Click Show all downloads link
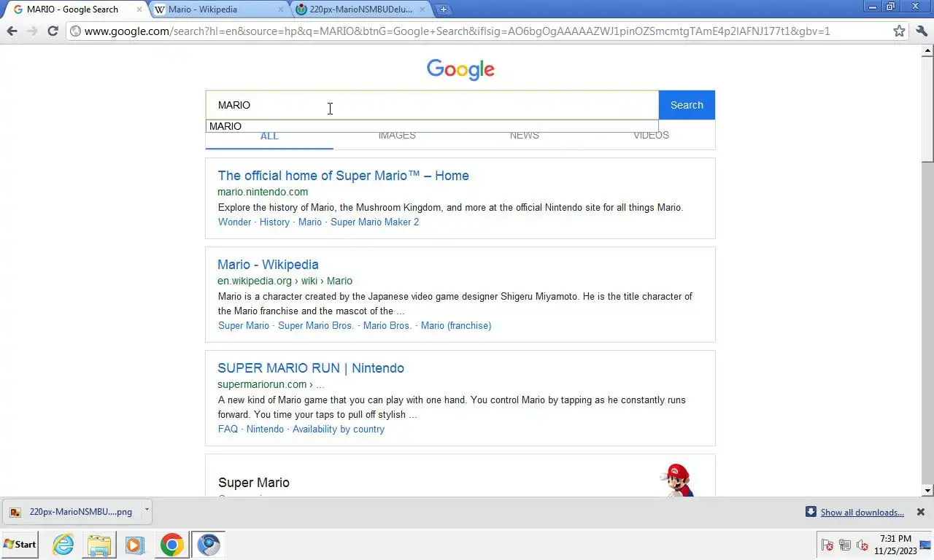Image resolution: width=934 pixels, height=560 pixels. coord(862,513)
